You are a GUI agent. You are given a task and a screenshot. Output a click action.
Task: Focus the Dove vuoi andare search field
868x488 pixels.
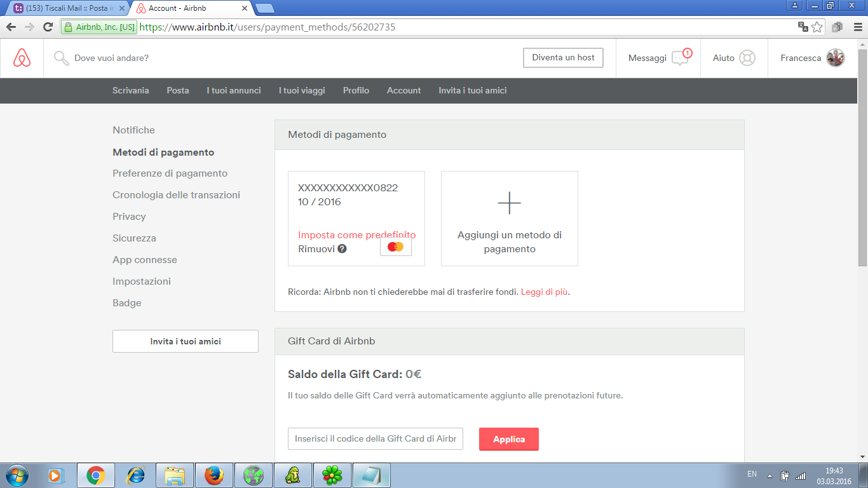pos(112,58)
